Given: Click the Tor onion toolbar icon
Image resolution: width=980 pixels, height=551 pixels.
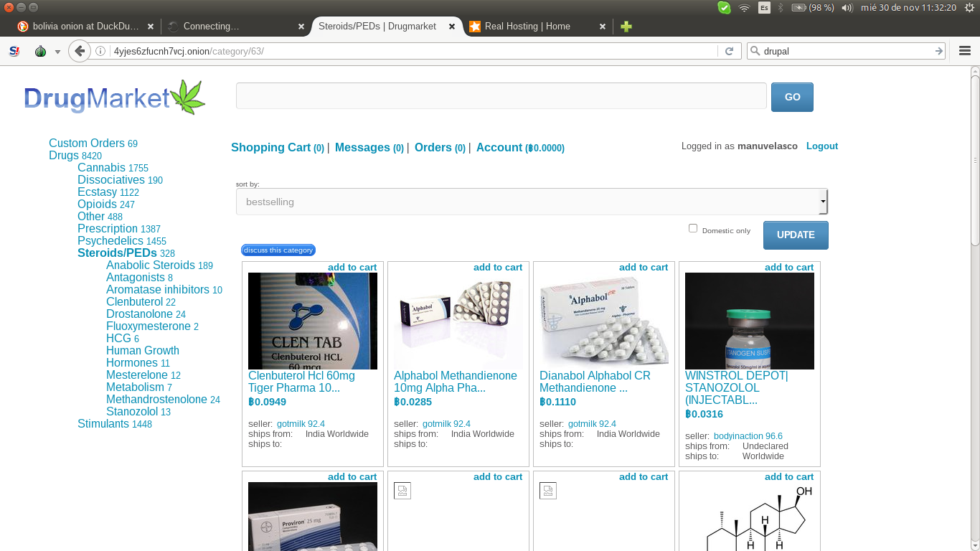Looking at the screenshot, I should click(40, 51).
